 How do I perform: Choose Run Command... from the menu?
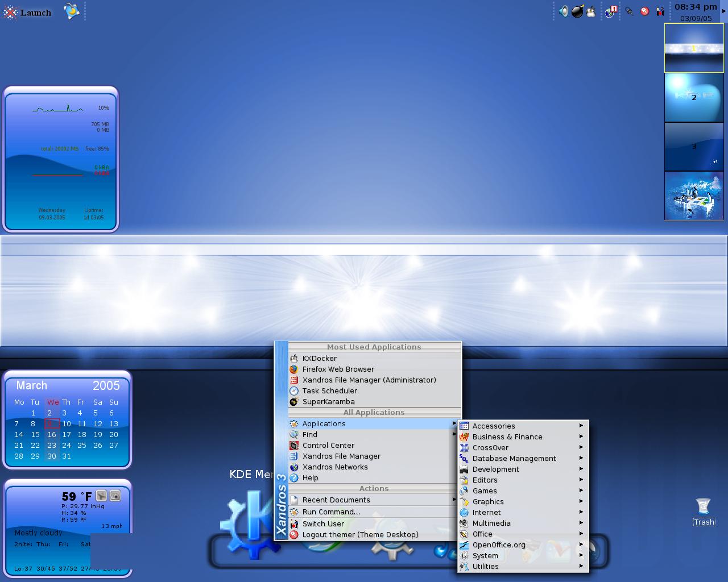tap(374, 512)
